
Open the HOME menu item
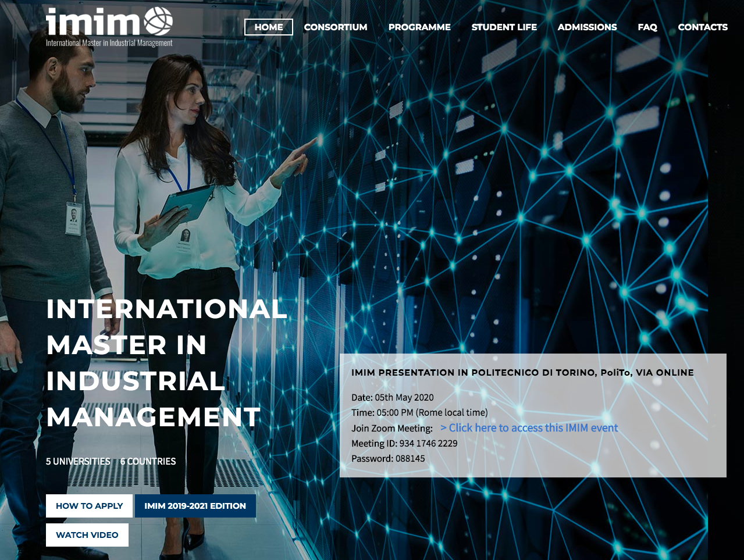[x=268, y=27]
